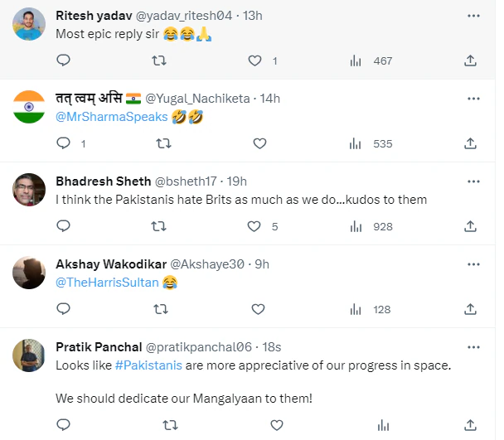This screenshot has width=504, height=440.
Task: Share Ritesh yadav's tweet
Action: pyautogui.click(x=470, y=60)
